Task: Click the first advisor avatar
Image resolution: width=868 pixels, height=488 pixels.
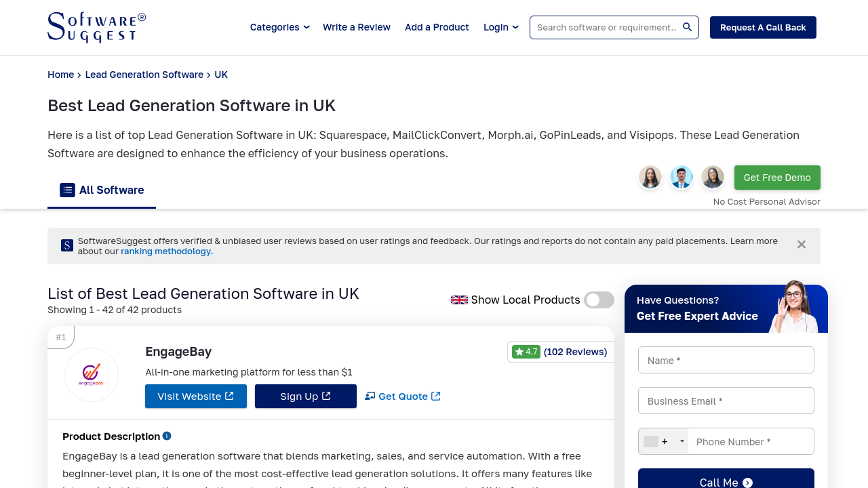Action: click(x=650, y=177)
